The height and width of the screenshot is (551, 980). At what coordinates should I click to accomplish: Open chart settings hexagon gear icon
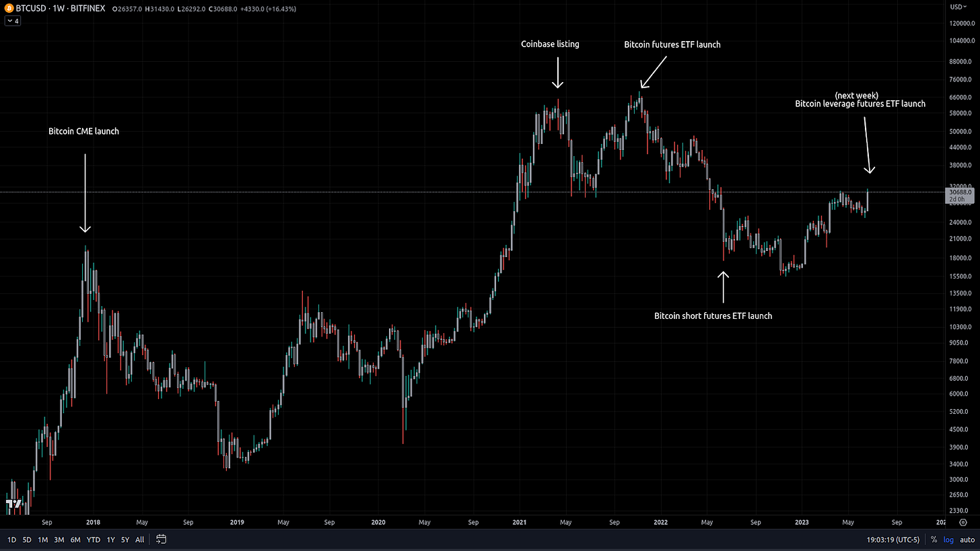point(963,522)
